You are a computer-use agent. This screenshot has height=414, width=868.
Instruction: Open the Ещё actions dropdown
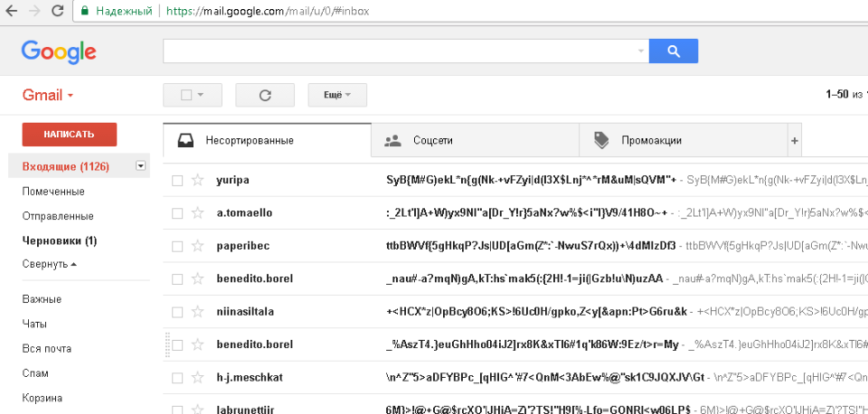point(336,95)
